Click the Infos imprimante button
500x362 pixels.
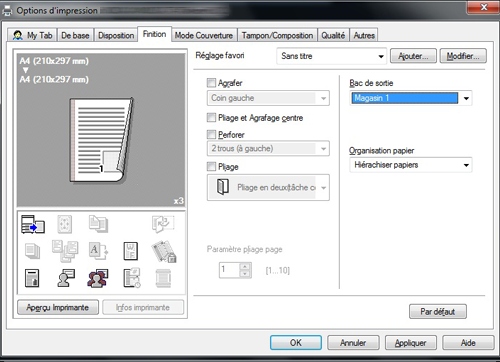(143, 307)
